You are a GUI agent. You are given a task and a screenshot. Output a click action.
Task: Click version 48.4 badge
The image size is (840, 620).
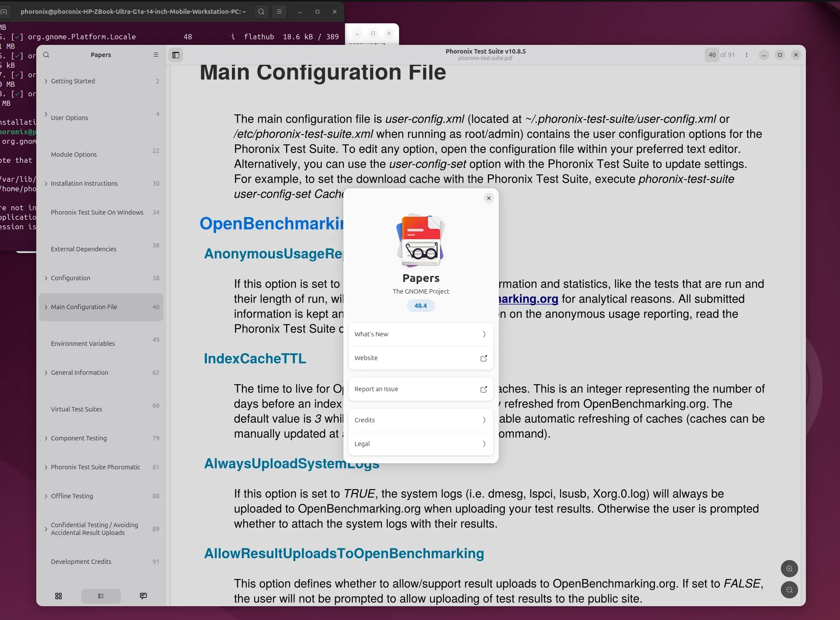point(420,306)
